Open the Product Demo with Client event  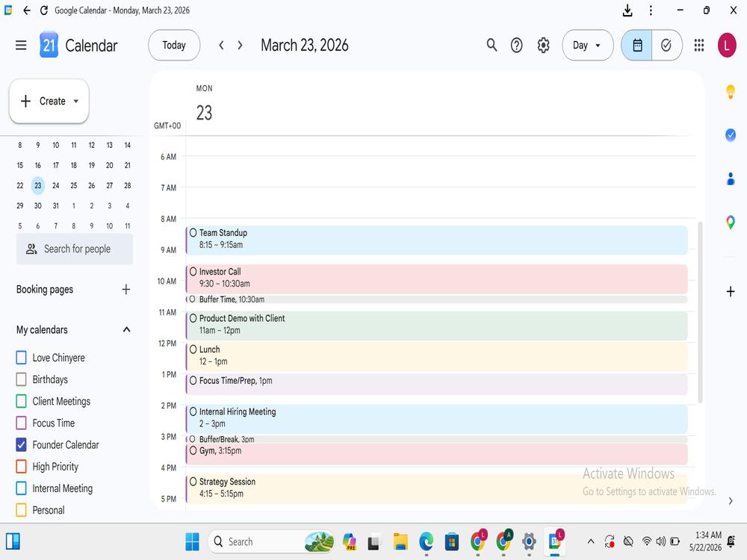[436, 326]
